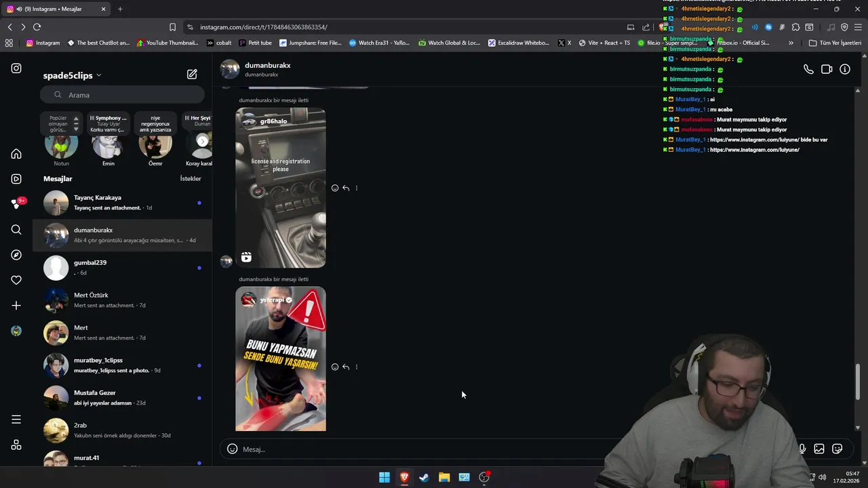Open more options for the gr86halo reel
This screenshot has height=488, width=868.
point(357,188)
